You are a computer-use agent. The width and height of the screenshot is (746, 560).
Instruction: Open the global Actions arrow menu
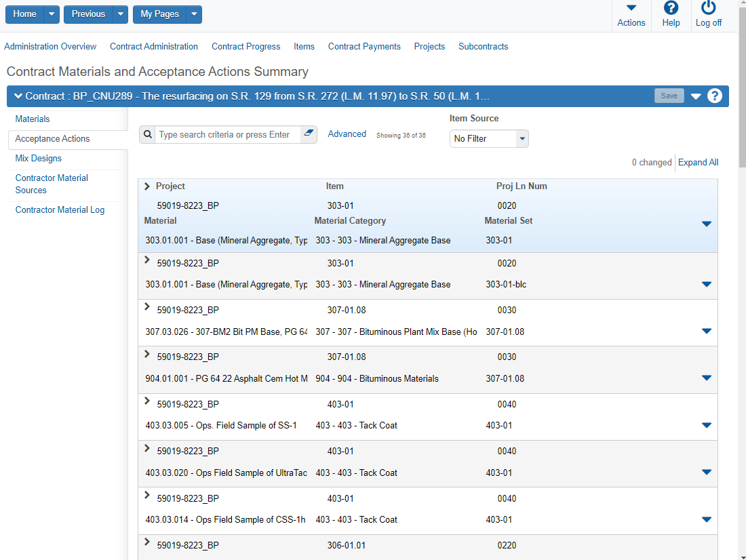tap(631, 9)
